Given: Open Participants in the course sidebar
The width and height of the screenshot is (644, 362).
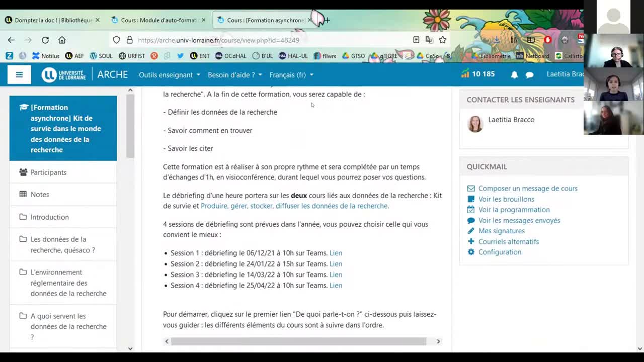Looking at the screenshot, I should (x=48, y=172).
